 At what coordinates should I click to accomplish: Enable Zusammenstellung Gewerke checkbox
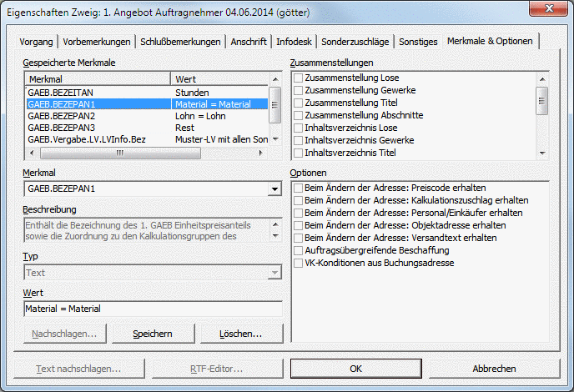coord(299,90)
